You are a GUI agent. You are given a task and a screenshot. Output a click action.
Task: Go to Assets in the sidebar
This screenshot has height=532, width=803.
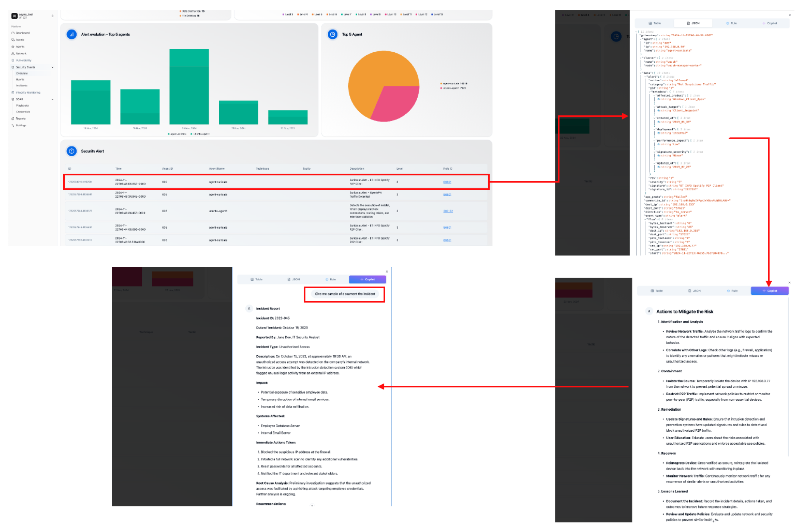(x=20, y=40)
